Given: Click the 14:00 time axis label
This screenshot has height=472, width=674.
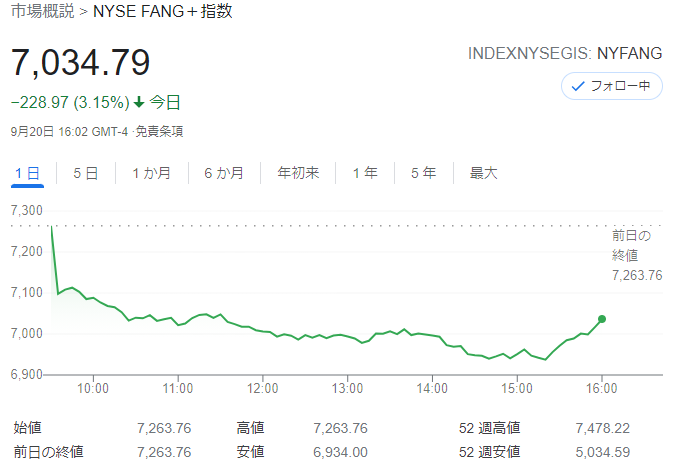Looking at the screenshot, I should [x=432, y=389].
